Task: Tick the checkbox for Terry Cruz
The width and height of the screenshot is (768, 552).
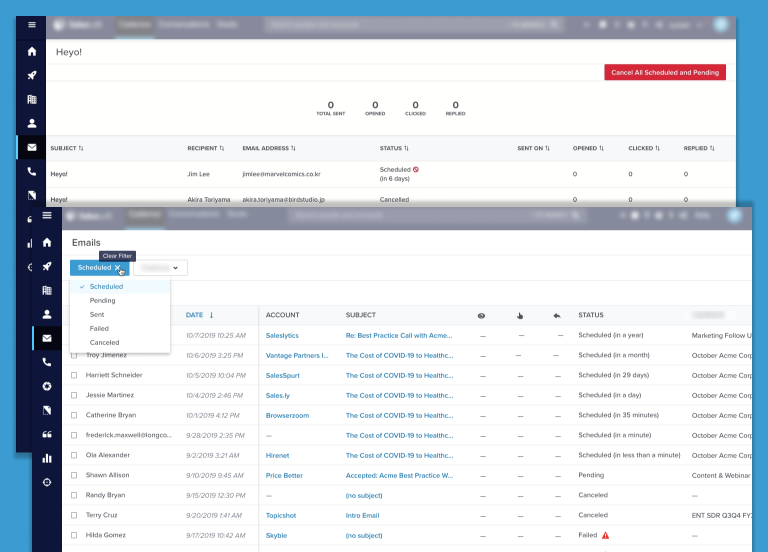Action: click(74, 515)
